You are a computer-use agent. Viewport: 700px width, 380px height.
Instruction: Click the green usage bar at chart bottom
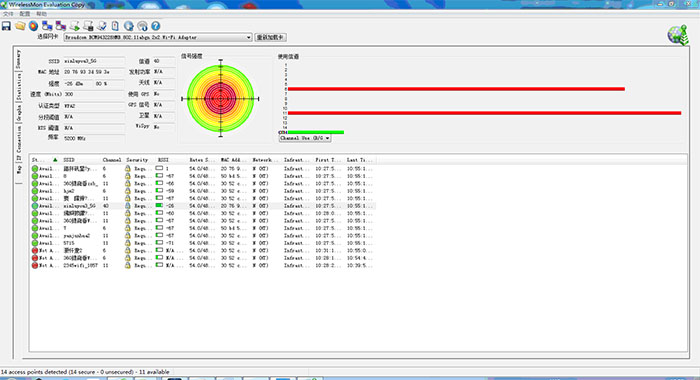pyautogui.click(x=316, y=132)
